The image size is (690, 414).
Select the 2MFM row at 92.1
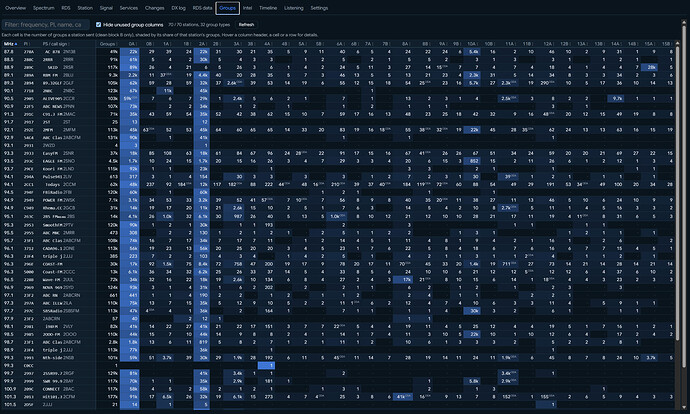click(x=338, y=130)
